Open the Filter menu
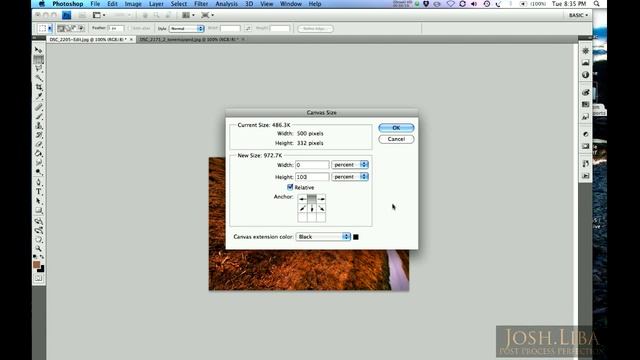Screen dimensions: 640x360 point(201,4)
